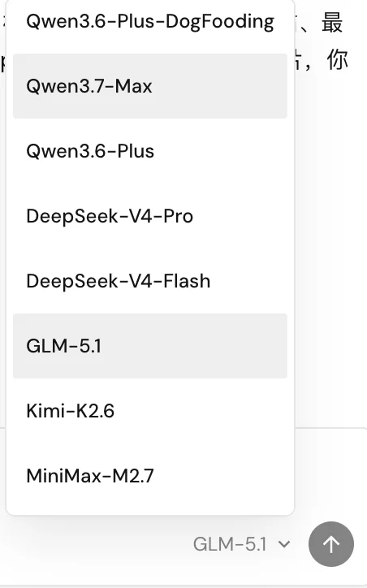Click the upward arrow send icon
367x588 pixels.
(x=331, y=544)
